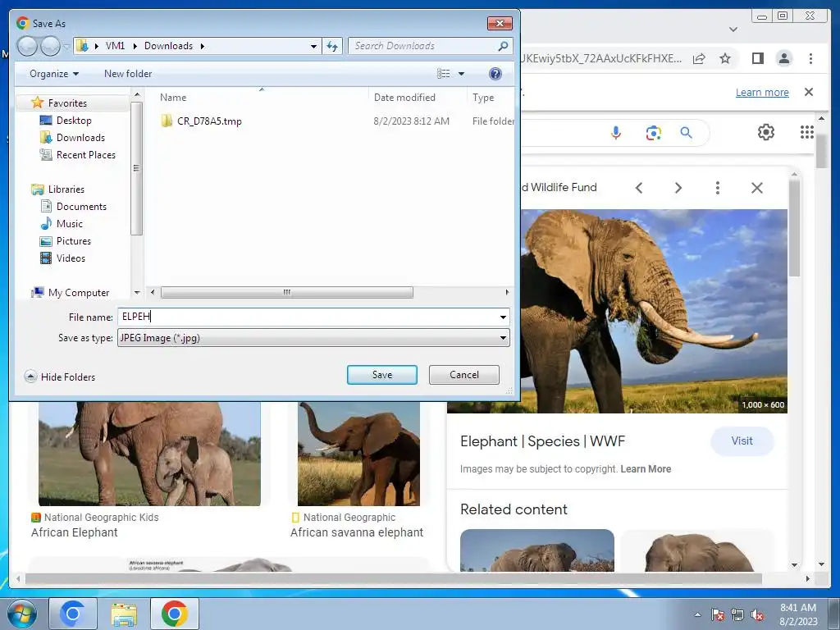Select Downloads in the navigation pane

(81, 138)
